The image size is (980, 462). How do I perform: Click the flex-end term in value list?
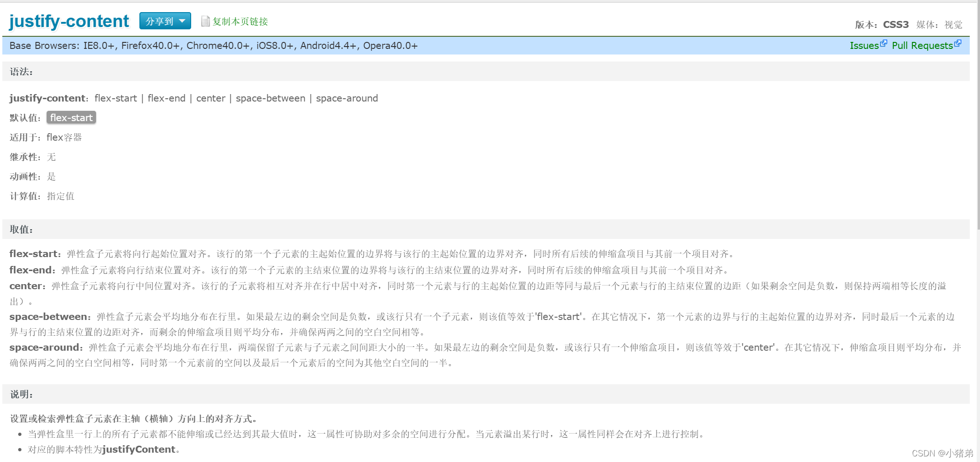(x=32, y=270)
